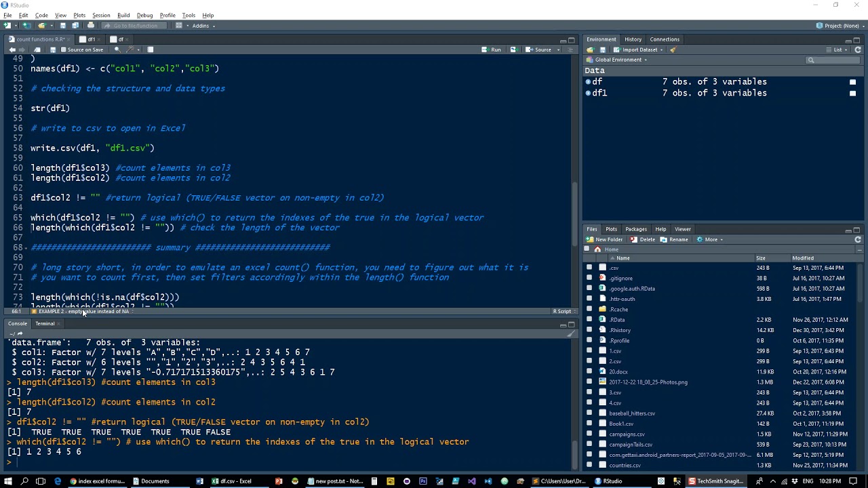Toggle Source on Save checkbox
This screenshot has height=488, width=868.
click(x=64, y=49)
